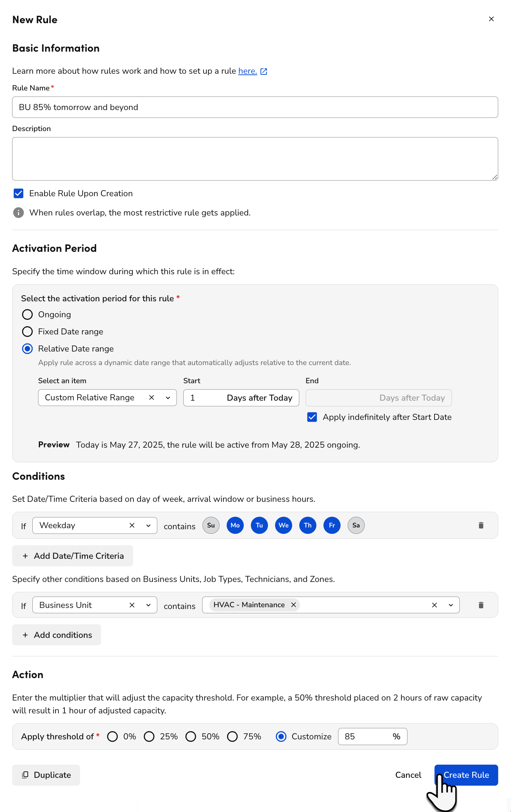
Task: Expand the Custom Relative Range dropdown
Action: [167, 397]
